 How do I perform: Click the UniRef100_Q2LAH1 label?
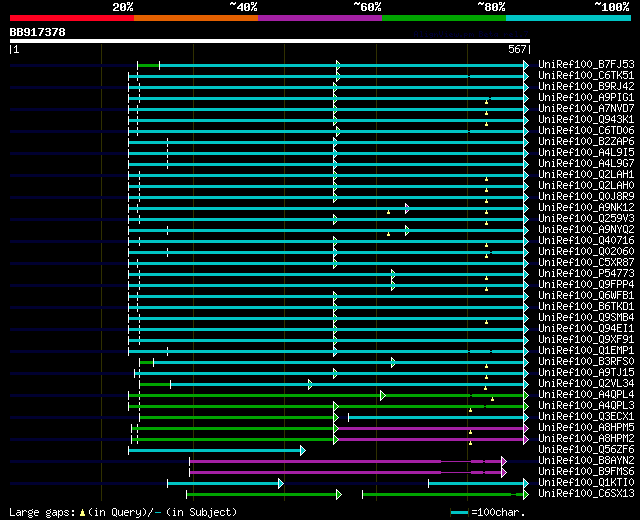click(586, 175)
